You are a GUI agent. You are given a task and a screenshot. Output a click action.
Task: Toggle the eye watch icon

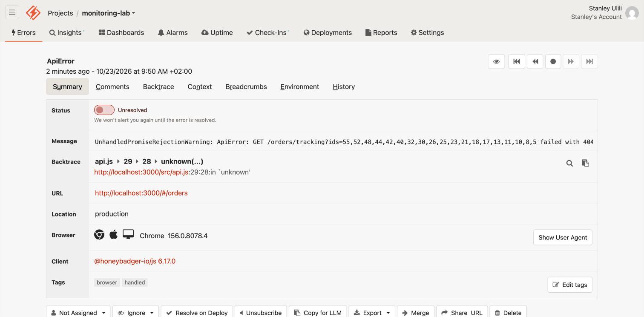click(x=496, y=61)
